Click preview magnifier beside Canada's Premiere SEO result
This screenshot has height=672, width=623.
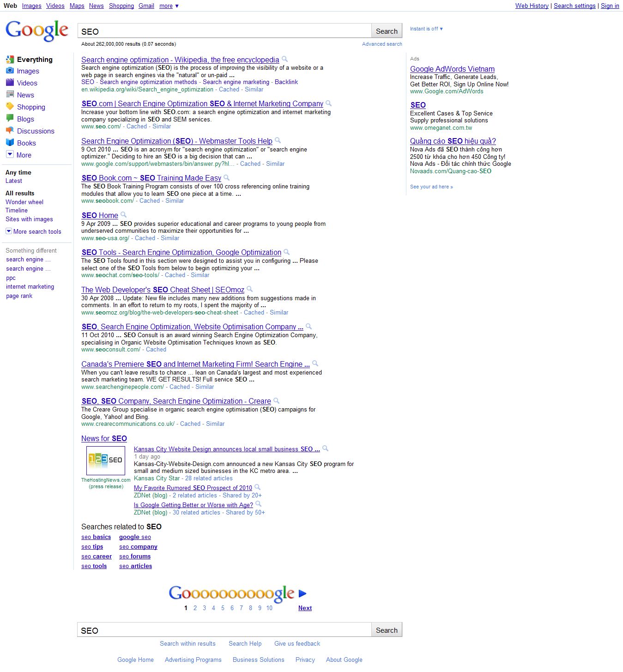click(315, 363)
